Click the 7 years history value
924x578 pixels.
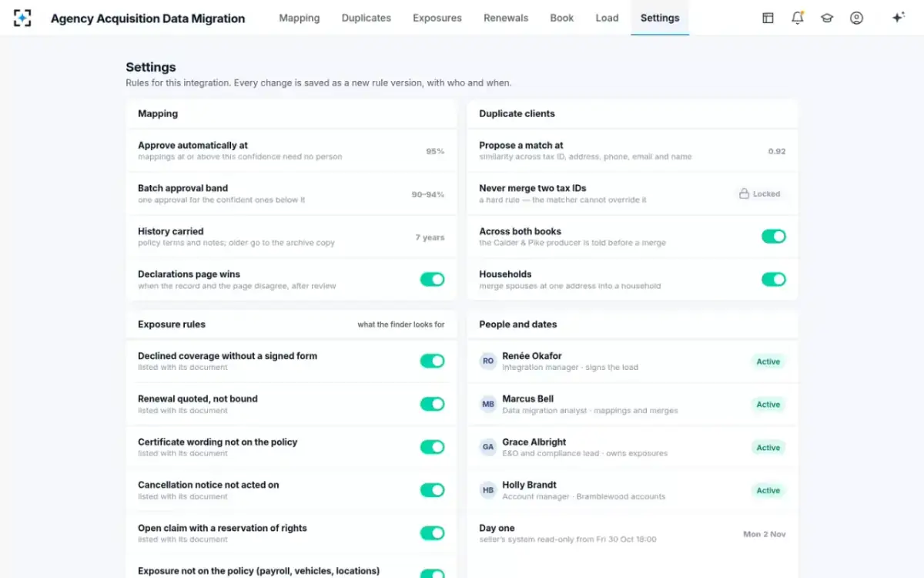tap(430, 237)
